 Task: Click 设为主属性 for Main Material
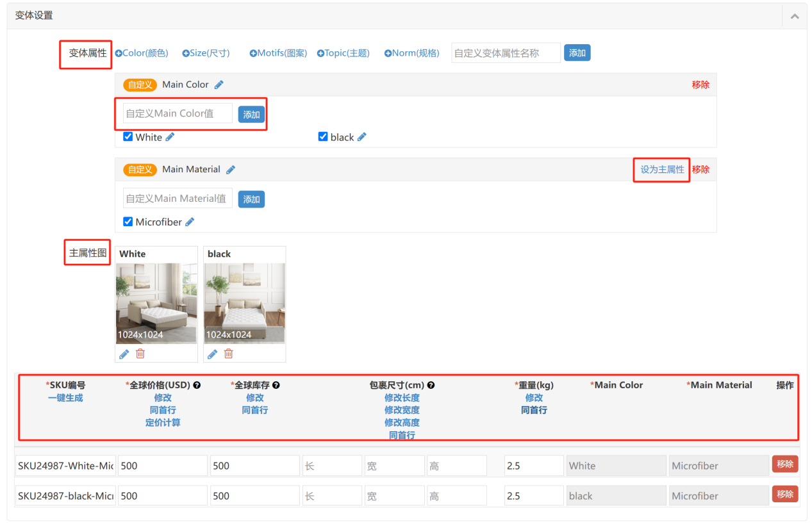click(662, 170)
